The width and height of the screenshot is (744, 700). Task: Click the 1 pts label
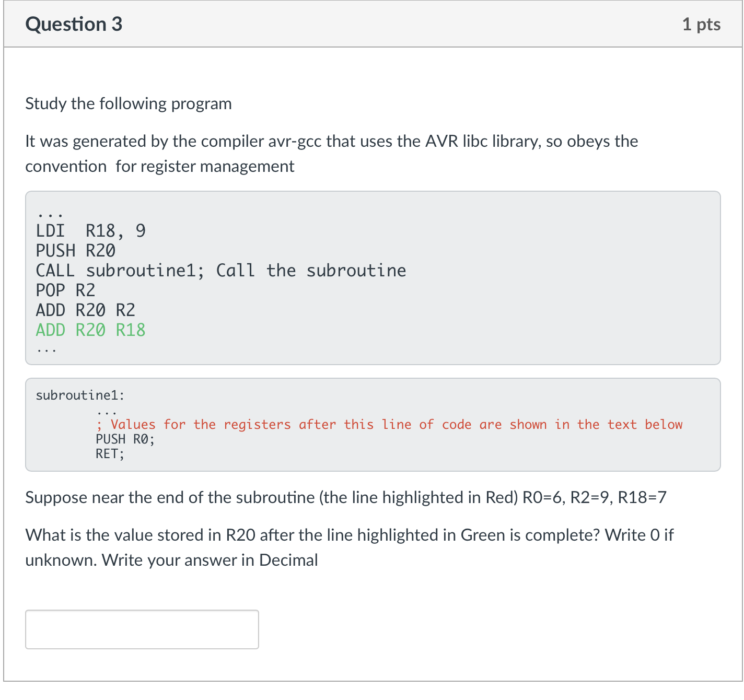click(701, 24)
